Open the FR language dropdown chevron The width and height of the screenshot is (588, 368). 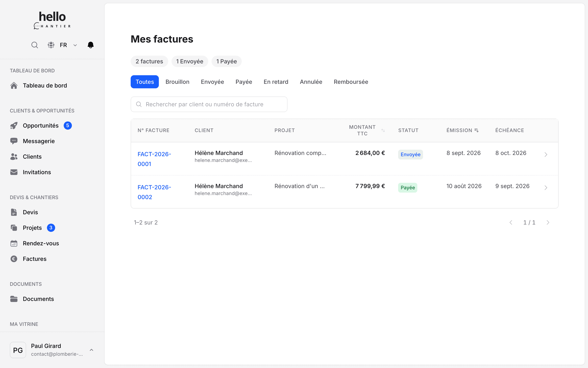75,45
